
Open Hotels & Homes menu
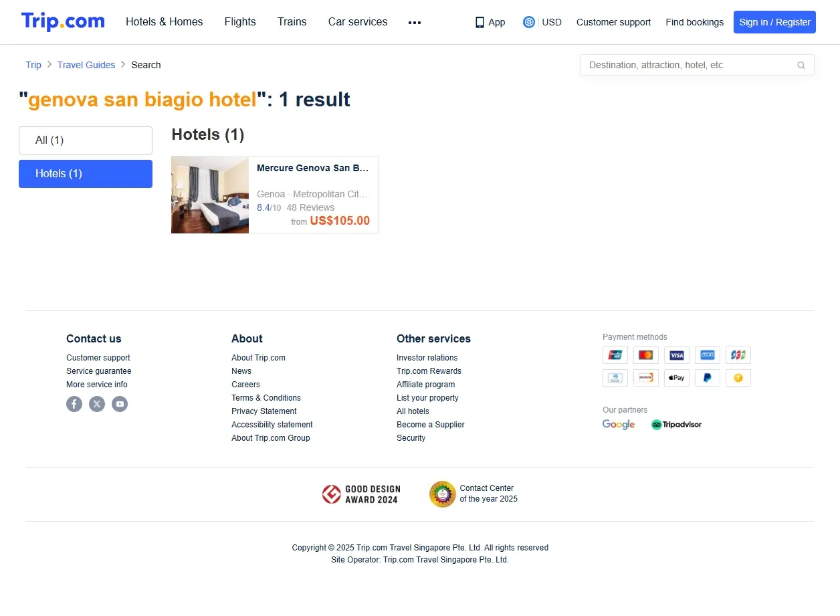(x=165, y=22)
